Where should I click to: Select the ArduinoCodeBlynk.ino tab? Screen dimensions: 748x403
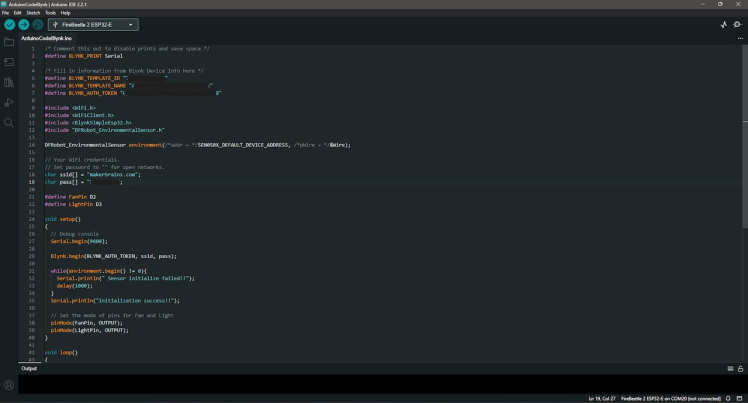click(x=46, y=38)
